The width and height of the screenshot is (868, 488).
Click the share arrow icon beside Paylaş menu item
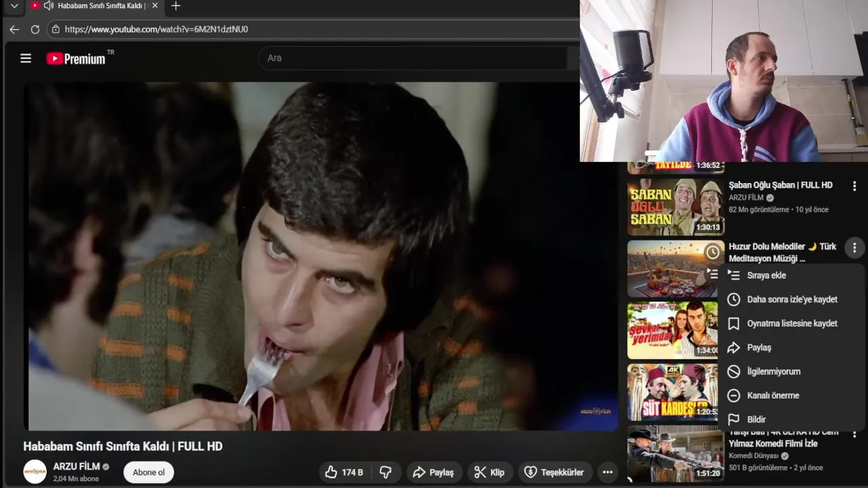tap(733, 348)
